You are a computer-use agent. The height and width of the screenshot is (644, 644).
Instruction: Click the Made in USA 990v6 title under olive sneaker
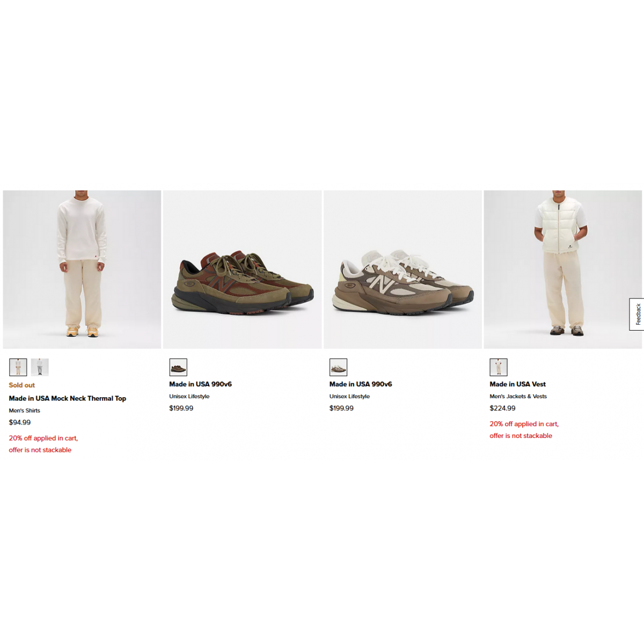pyautogui.click(x=201, y=384)
